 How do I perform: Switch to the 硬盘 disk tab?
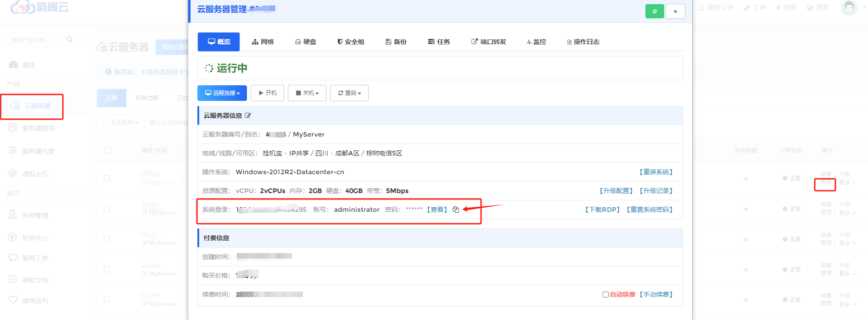(x=306, y=42)
